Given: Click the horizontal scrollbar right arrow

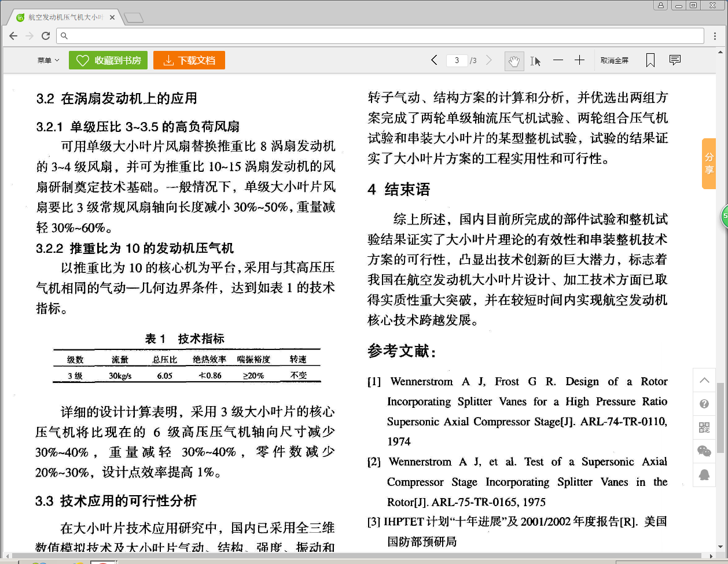Looking at the screenshot, I should [711, 556].
